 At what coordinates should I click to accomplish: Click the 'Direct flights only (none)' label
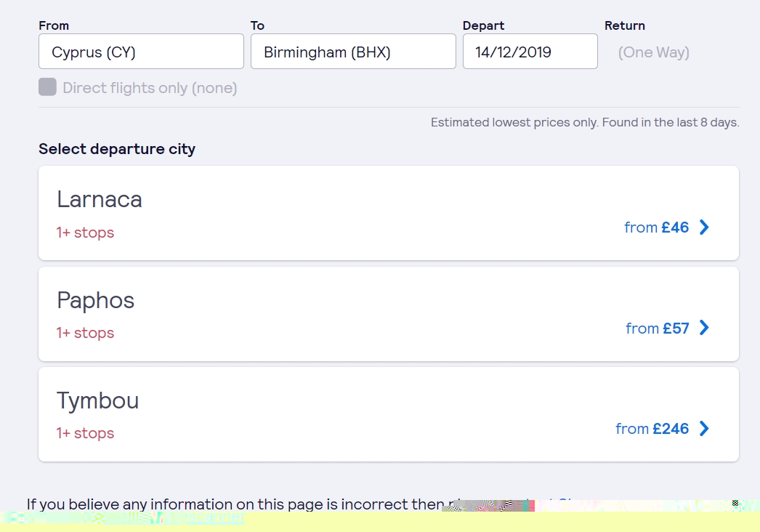pos(150,89)
